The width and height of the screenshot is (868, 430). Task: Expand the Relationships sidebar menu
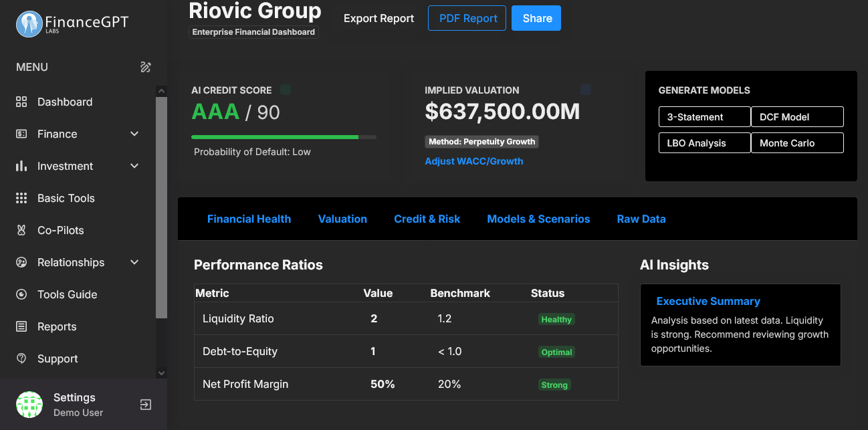[x=134, y=262]
